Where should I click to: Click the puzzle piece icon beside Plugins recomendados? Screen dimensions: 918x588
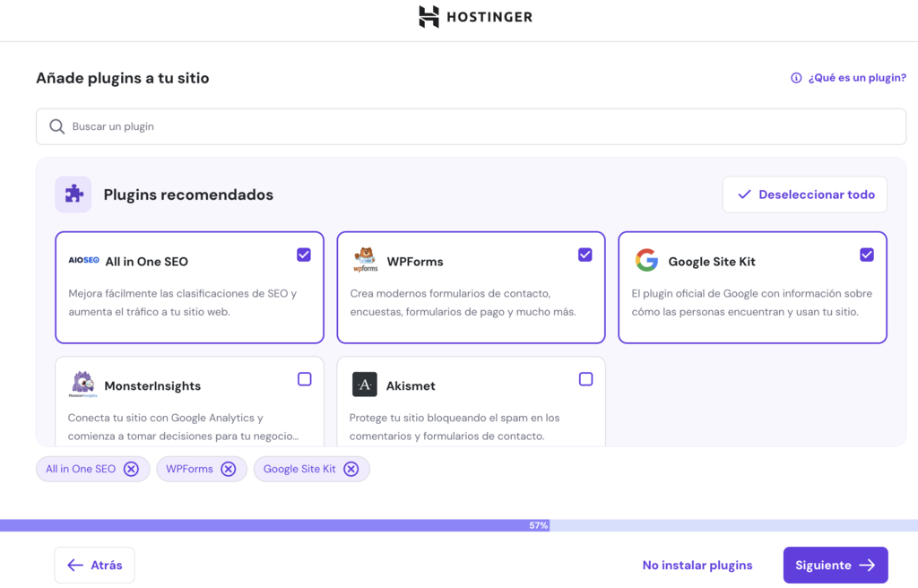[x=74, y=194]
